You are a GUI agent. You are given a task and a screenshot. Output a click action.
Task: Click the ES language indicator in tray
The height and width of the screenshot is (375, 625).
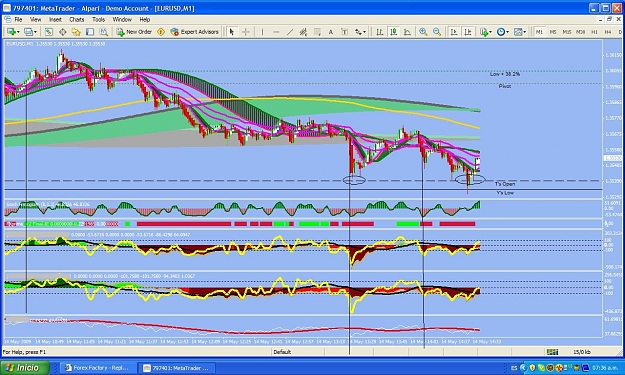click(x=514, y=368)
